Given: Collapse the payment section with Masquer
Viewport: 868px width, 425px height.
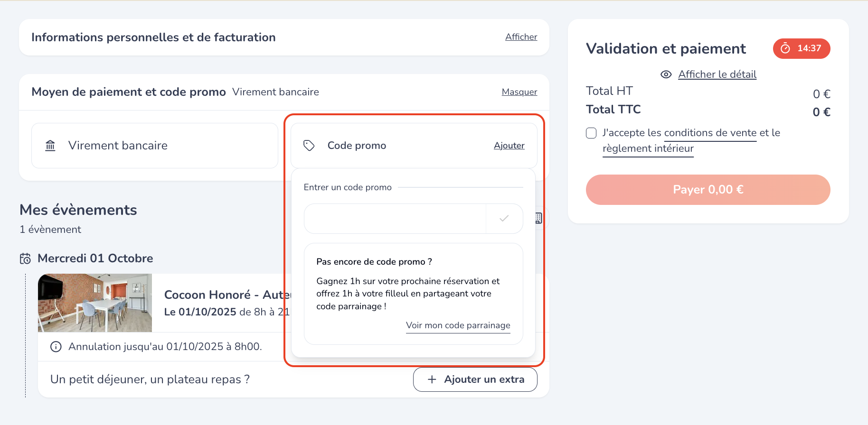Looking at the screenshot, I should click(x=519, y=92).
